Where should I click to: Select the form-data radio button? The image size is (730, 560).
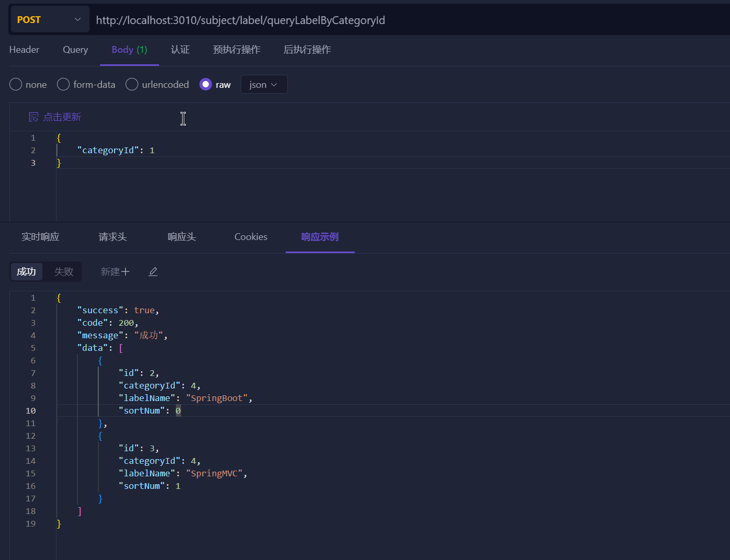[x=63, y=84]
